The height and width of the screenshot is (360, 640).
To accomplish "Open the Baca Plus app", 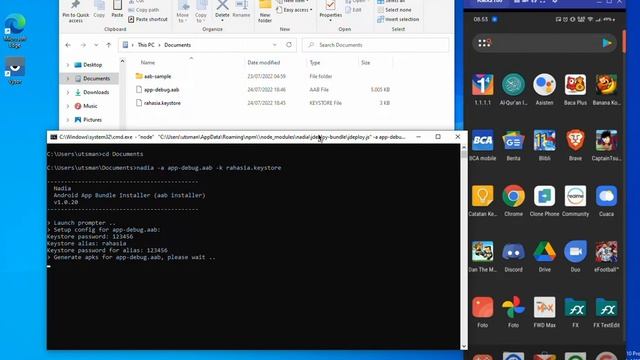I will tap(576, 85).
